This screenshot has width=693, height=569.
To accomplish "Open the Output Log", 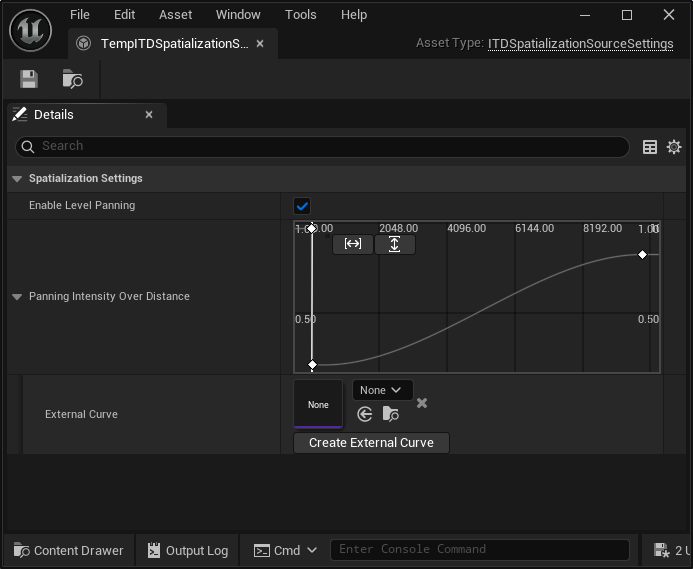I will point(188,550).
